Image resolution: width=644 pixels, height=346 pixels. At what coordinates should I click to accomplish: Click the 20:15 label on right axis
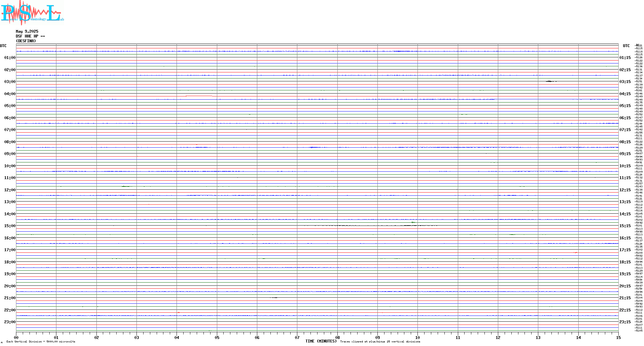(x=625, y=286)
